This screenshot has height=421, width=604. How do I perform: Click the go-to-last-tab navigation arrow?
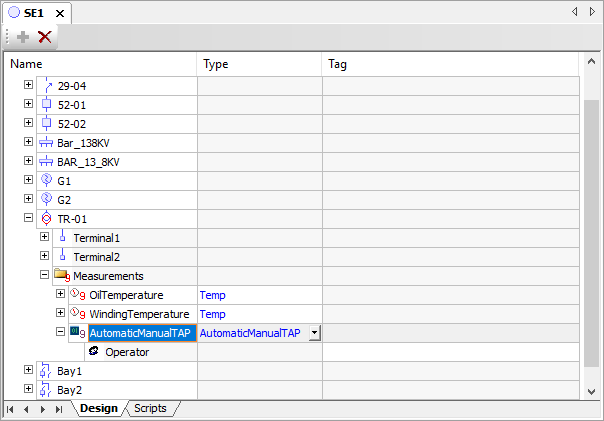59,409
